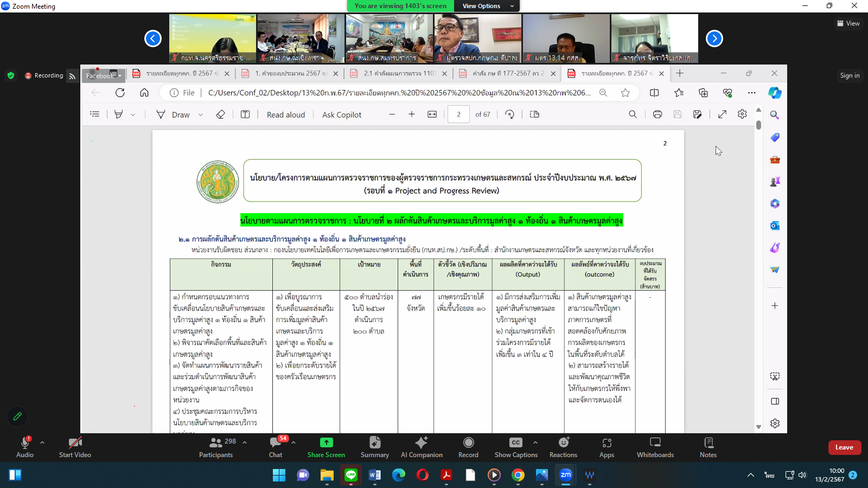Click the Audio microphone icon
Image resolution: width=868 pixels, height=488 pixels.
click(x=25, y=442)
